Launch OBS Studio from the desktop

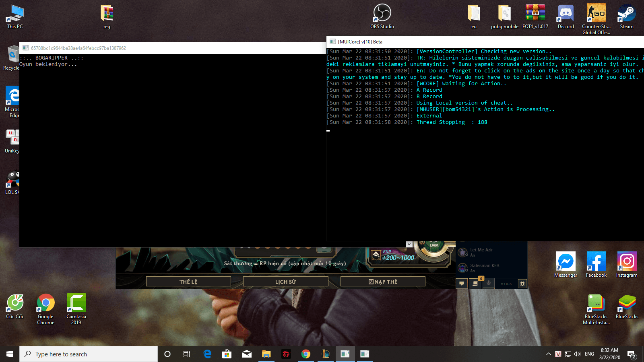tap(382, 16)
